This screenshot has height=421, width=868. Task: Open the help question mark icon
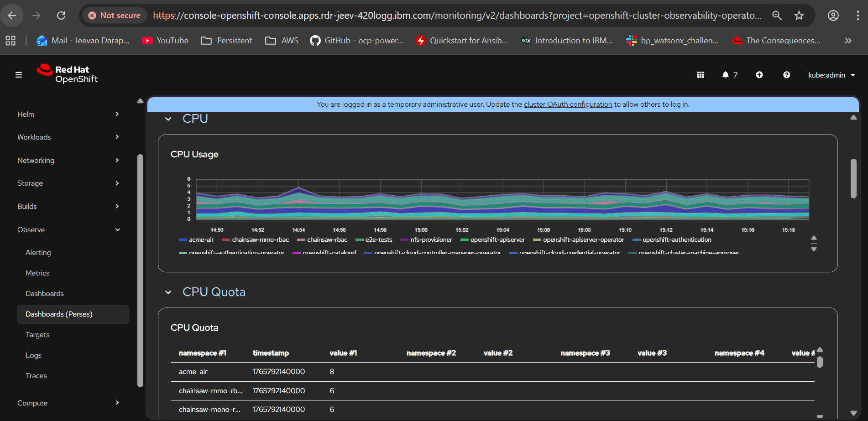pos(786,75)
